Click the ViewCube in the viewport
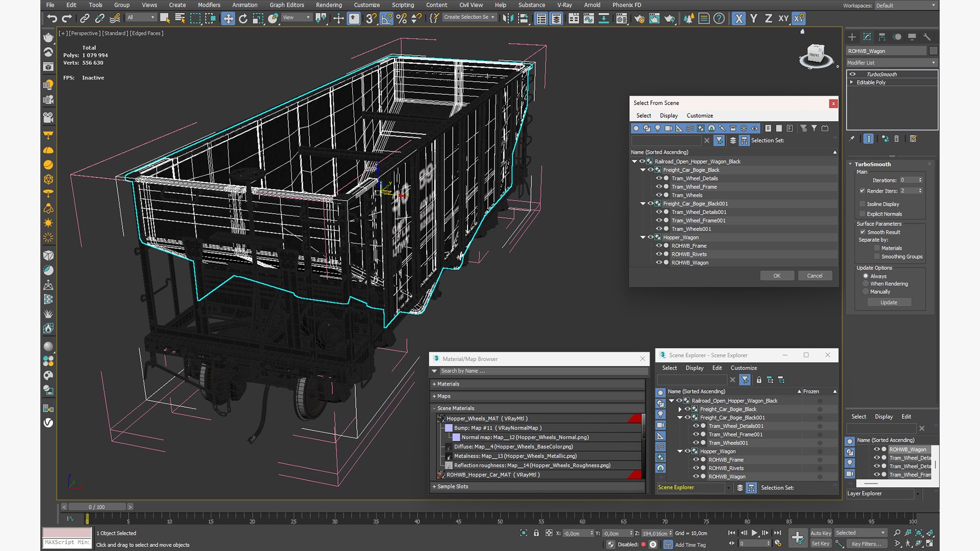Screen dimensions: 980x551 (x=815, y=56)
